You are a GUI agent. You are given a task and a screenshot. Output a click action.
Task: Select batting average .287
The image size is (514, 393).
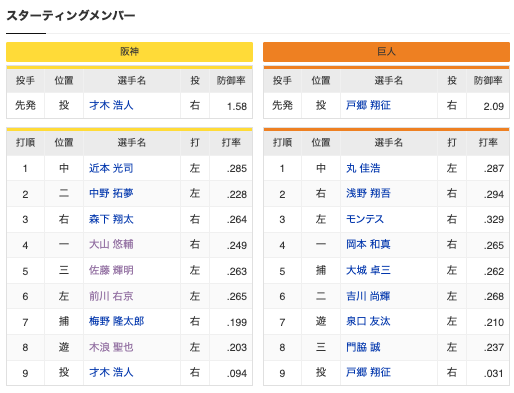click(494, 169)
